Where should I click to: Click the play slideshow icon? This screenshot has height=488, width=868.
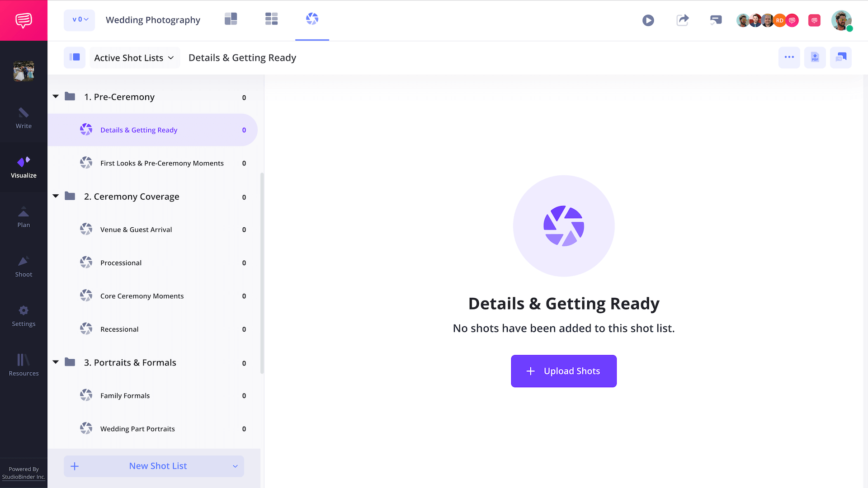648,20
